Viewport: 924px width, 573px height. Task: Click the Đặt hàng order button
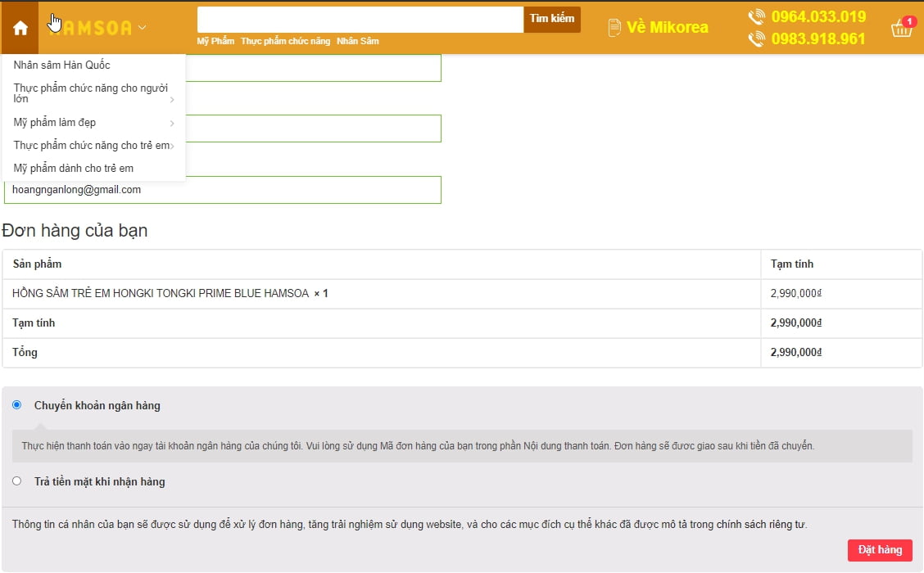[880, 550]
